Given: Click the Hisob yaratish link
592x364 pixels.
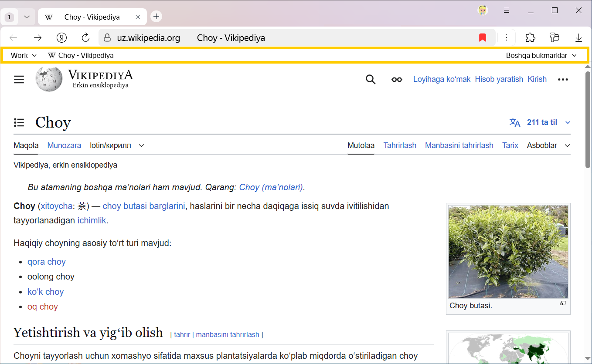Looking at the screenshot, I should [499, 79].
